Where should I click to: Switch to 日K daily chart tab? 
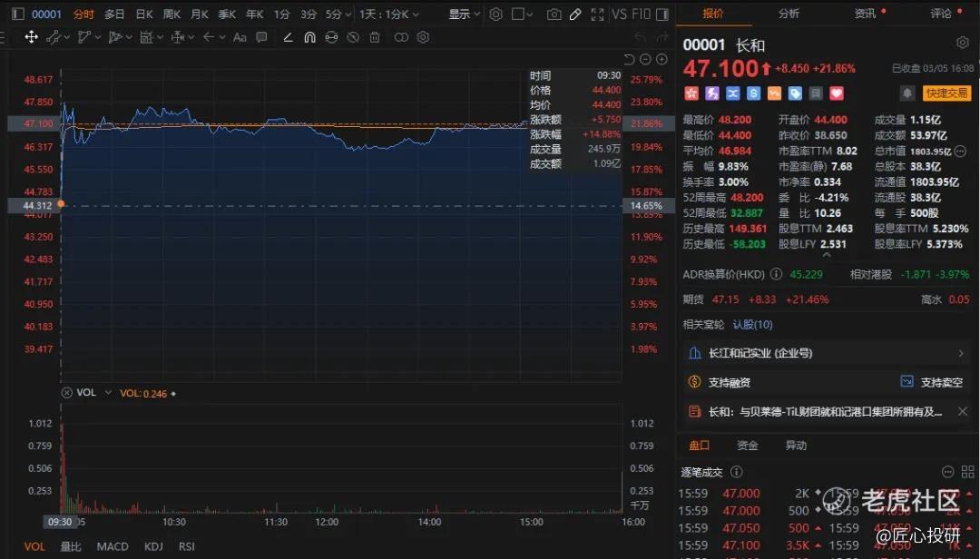[144, 14]
